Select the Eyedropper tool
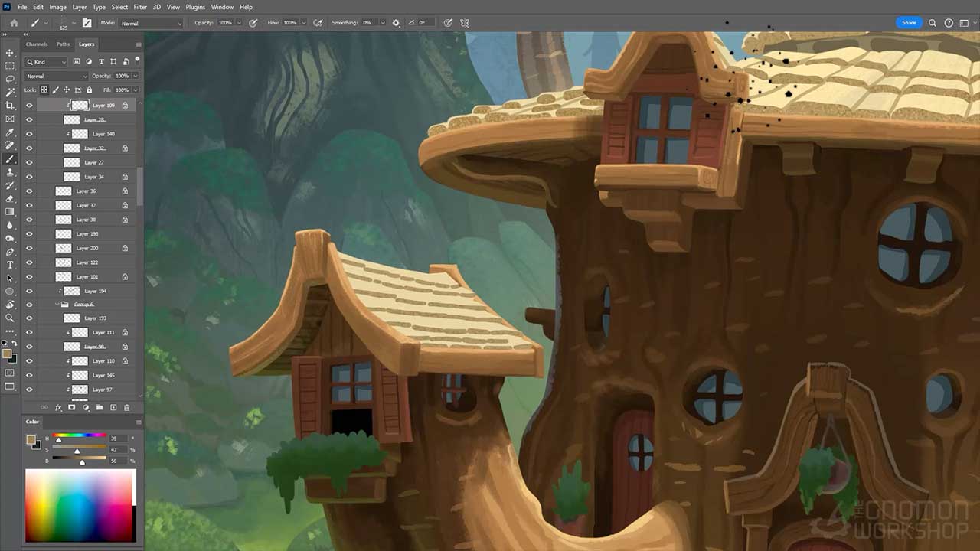The height and width of the screenshot is (551, 980). tap(10, 131)
